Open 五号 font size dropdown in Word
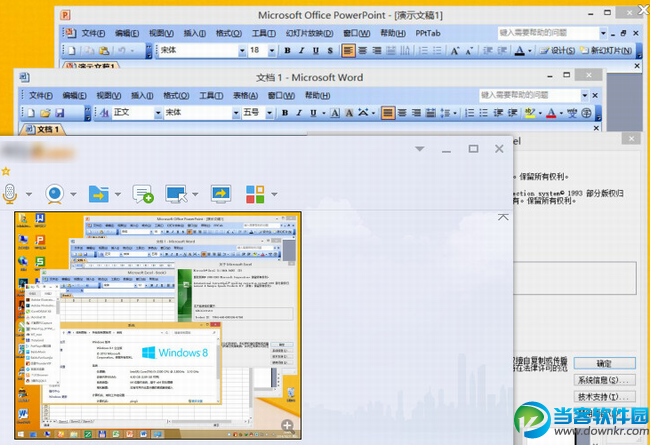Screen dimensions: 650x445 [x=269, y=113]
